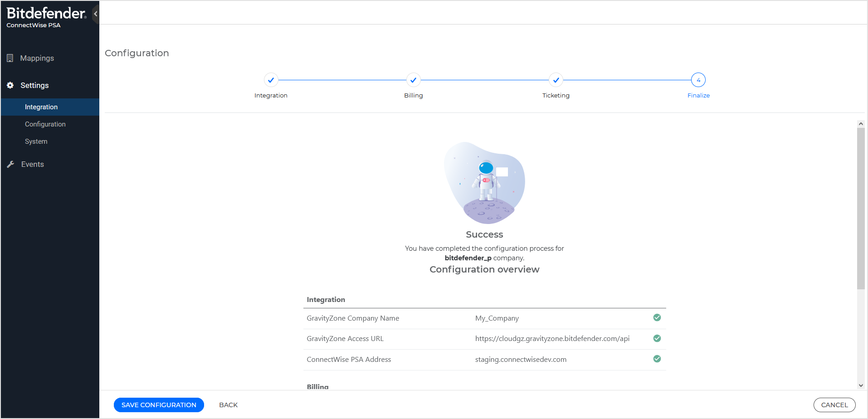Click the Back button
The height and width of the screenshot is (419, 868).
pyautogui.click(x=228, y=405)
